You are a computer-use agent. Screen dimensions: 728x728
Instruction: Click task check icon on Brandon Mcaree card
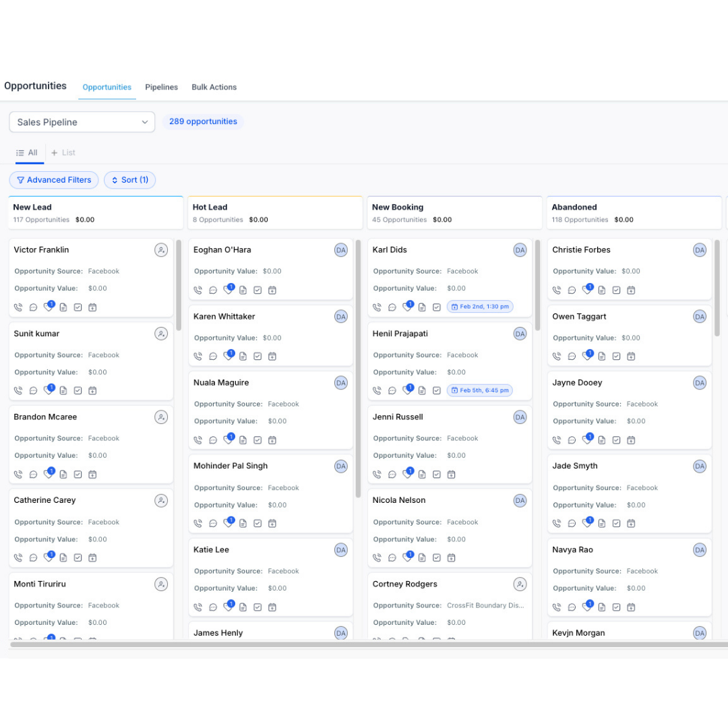[78, 475]
